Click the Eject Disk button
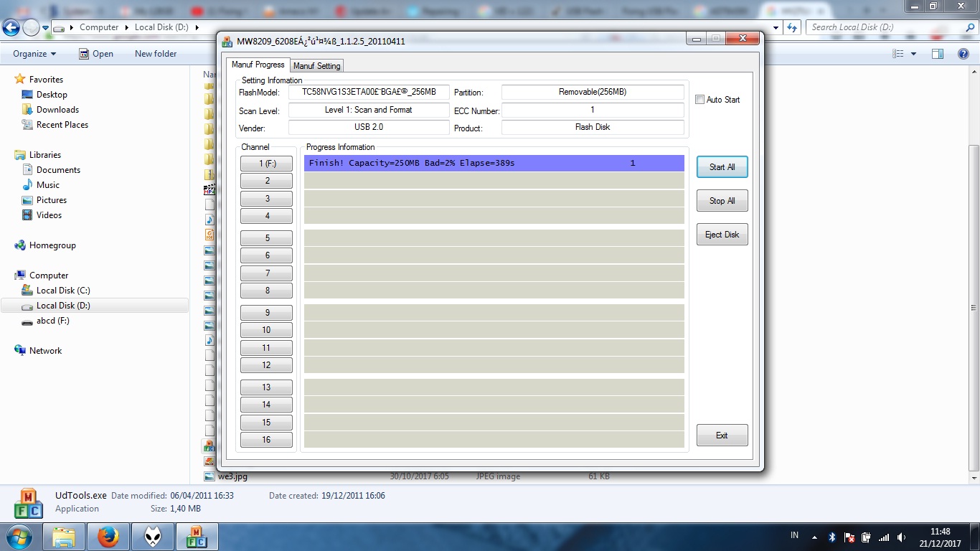 [722, 234]
